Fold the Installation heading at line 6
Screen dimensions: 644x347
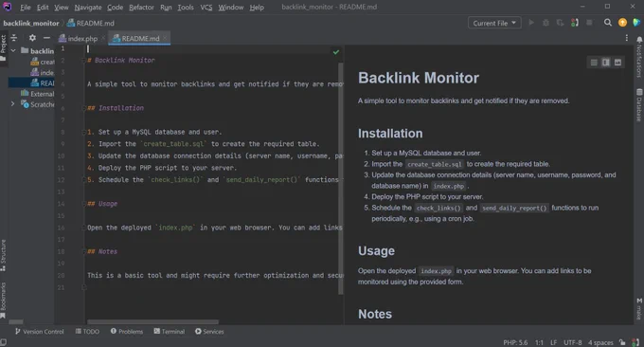83,108
